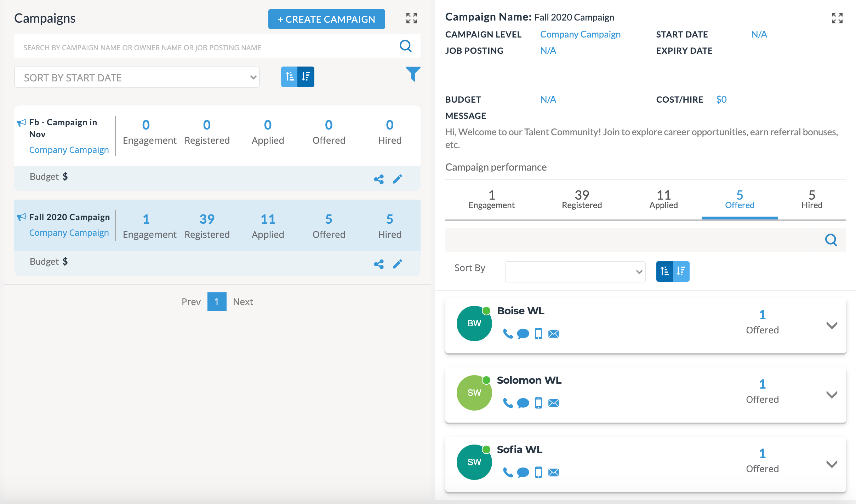Viewport: 856px width, 504px height.
Task: Select the Hired performance tab
Action: coord(811,199)
